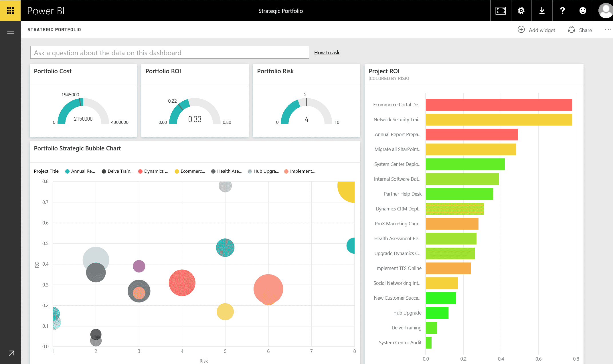Screen dimensions: 613x364
Task: Click the yellow bubble at risk 5
Action: (x=225, y=312)
